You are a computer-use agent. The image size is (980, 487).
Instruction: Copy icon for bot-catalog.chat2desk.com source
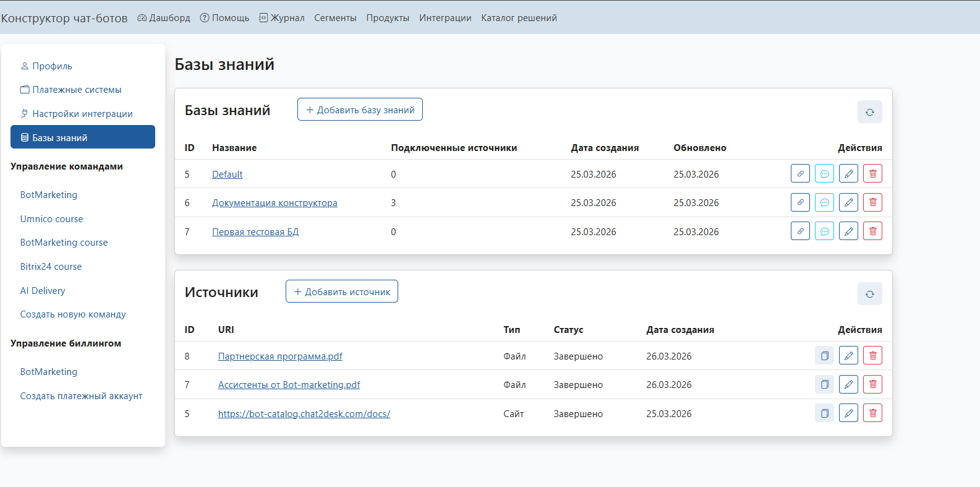(824, 413)
